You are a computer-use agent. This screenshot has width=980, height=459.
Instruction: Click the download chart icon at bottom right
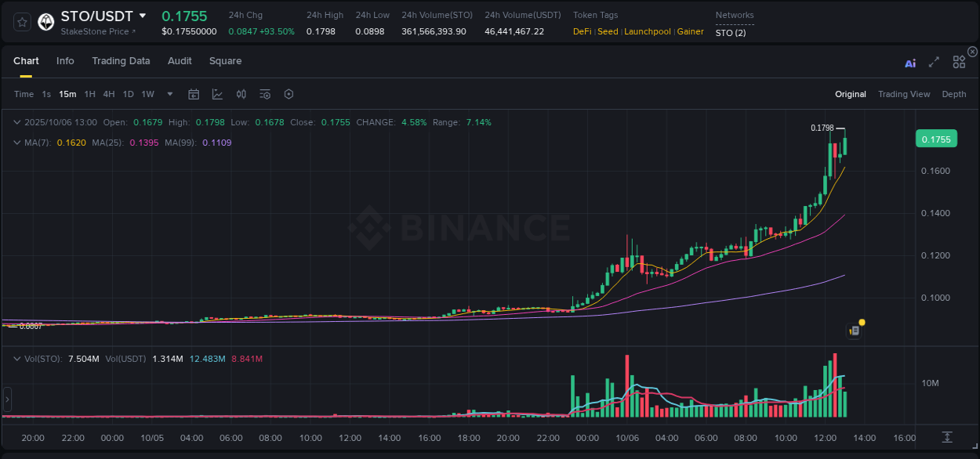tap(946, 439)
